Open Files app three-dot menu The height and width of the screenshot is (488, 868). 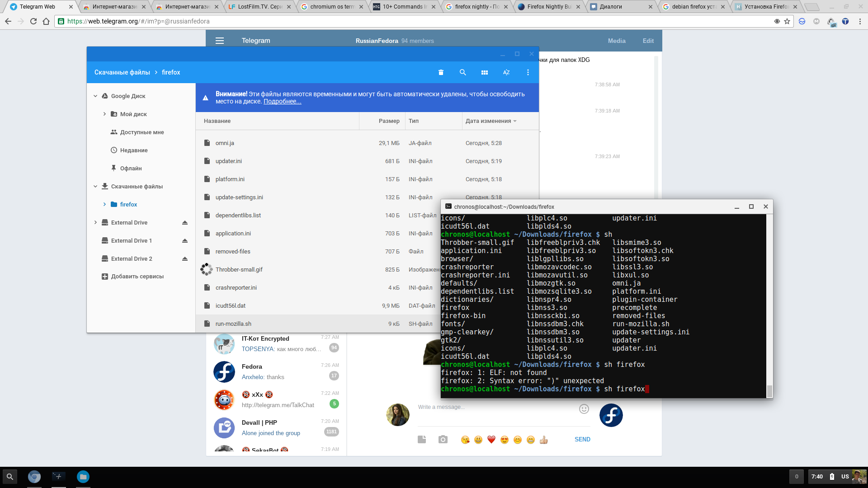(528, 72)
